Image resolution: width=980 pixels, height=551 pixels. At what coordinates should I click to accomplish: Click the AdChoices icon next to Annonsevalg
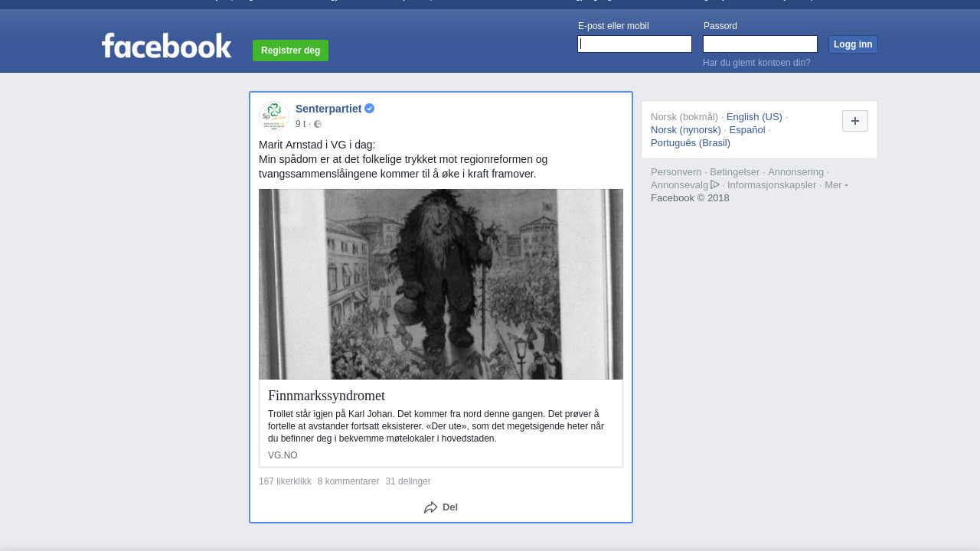(715, 184)
